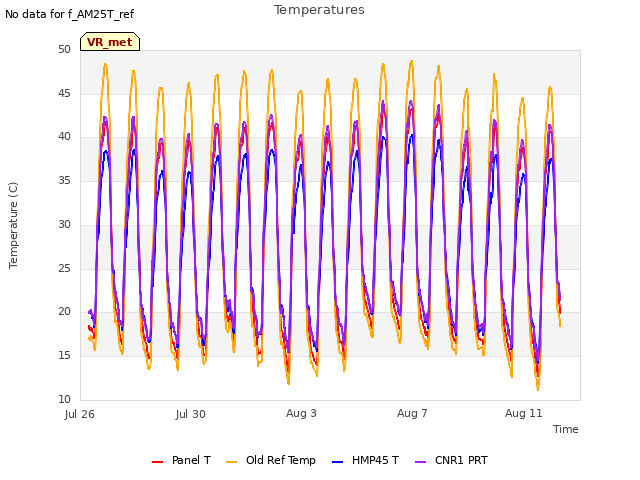This screenshot has width=640, height=480.
Task: Toggle the CNR1 PRT legend entry
Action: [x=451, y=460]
